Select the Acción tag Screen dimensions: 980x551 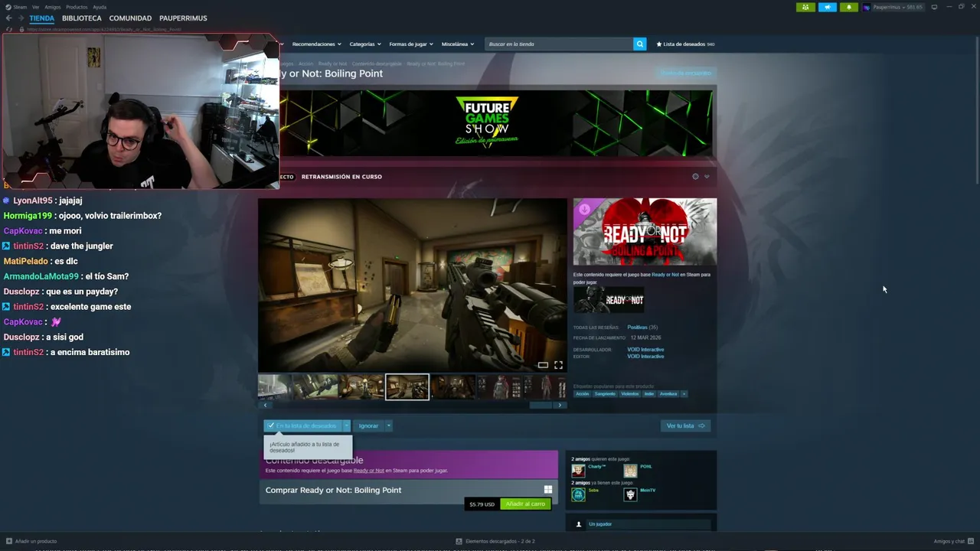(583, 394)
